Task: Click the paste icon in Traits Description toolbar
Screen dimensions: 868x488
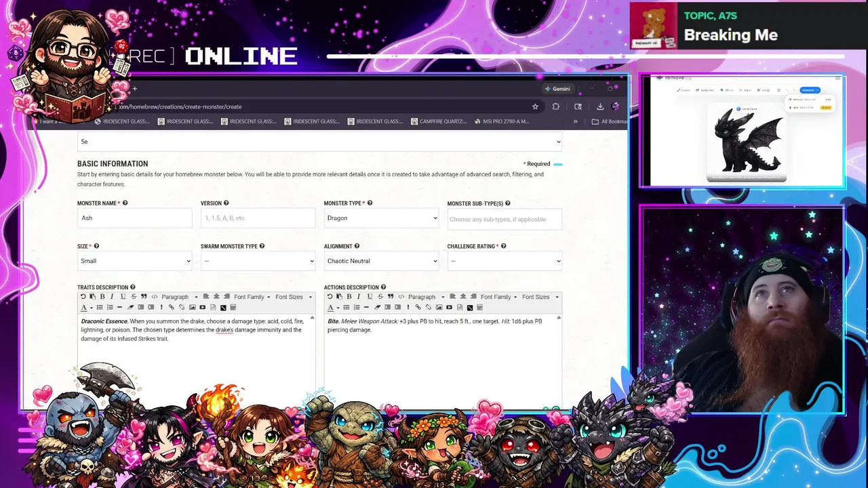Action: point(93,297)
